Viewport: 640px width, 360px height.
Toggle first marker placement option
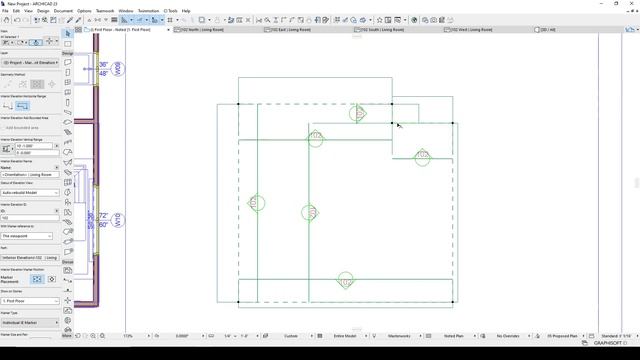[x=37, y=279]
